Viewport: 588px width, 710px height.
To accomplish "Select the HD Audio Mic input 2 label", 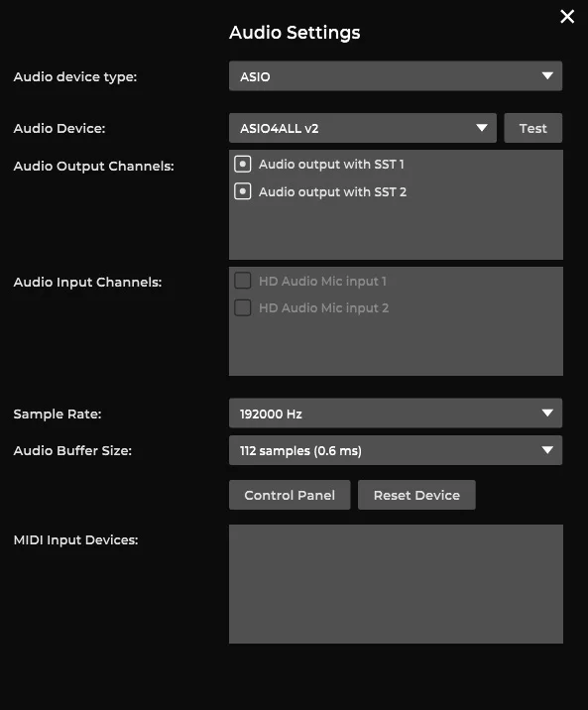I will (323, 308).
